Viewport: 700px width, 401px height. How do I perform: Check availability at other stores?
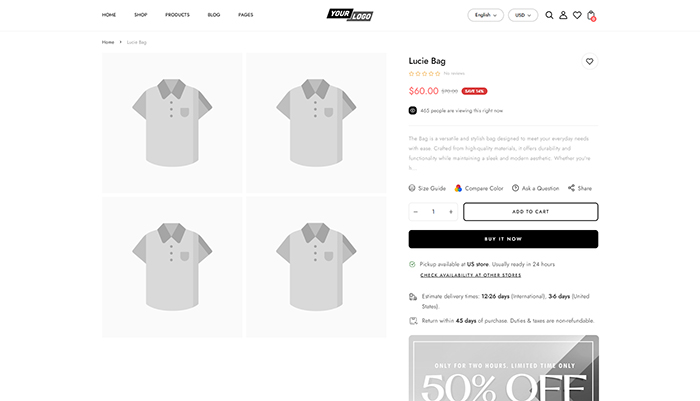pyautogui.click(x=470, y=275)
